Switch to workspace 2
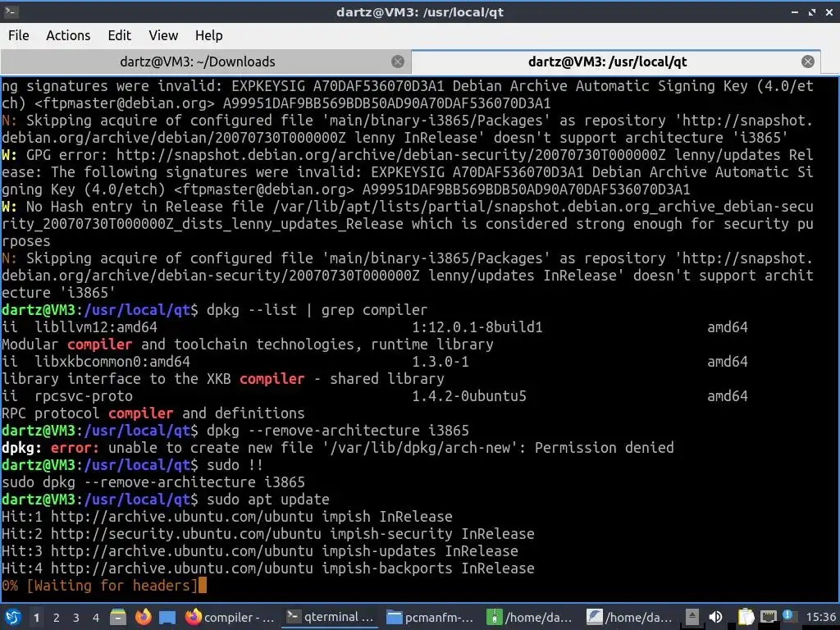This screenshot has width=840, height=630. 57,618
